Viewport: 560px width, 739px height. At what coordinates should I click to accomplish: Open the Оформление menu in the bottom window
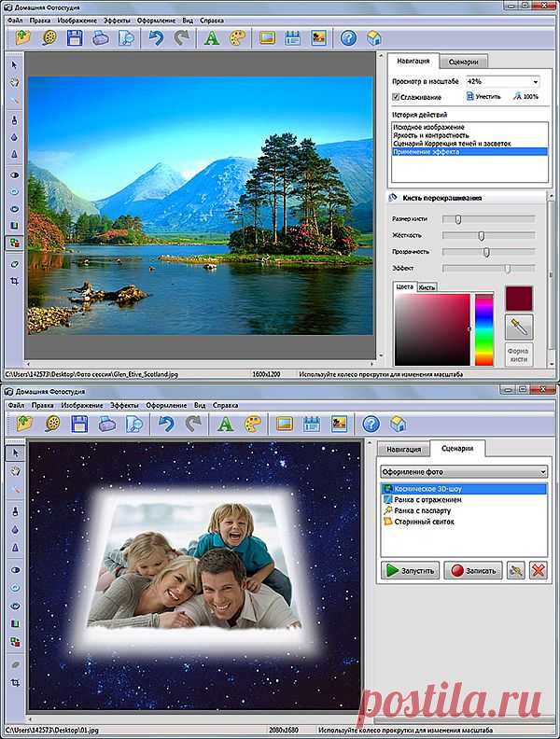[166, 405]
